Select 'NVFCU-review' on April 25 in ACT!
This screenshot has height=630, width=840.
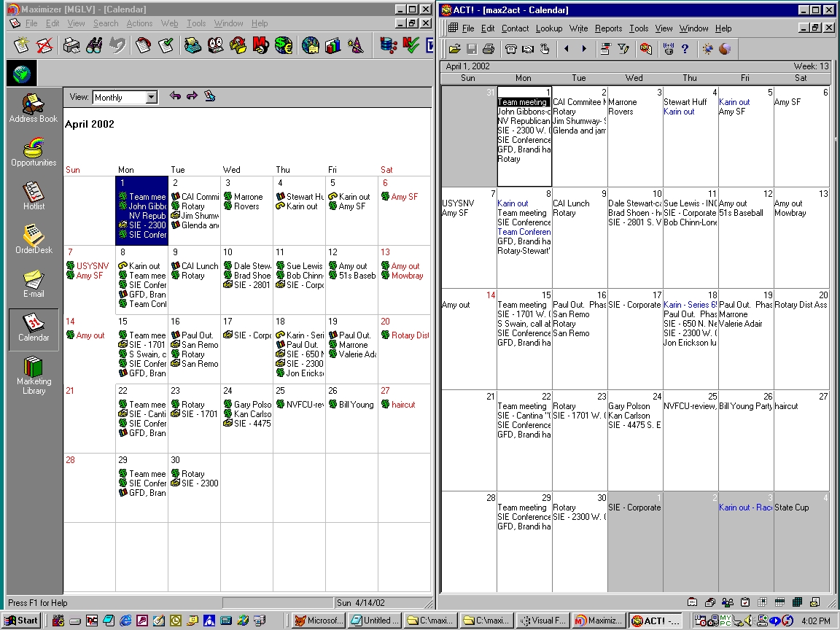click(690, 406)
